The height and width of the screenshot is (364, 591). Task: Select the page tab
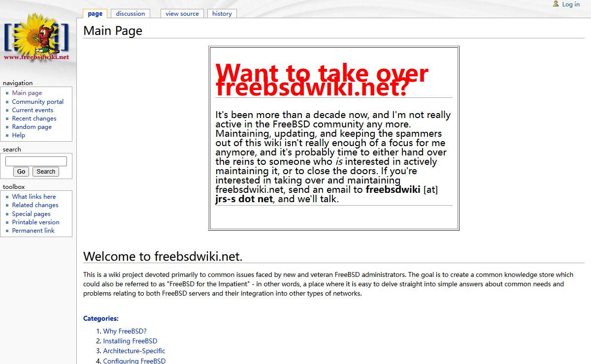(x=95, y=14)
